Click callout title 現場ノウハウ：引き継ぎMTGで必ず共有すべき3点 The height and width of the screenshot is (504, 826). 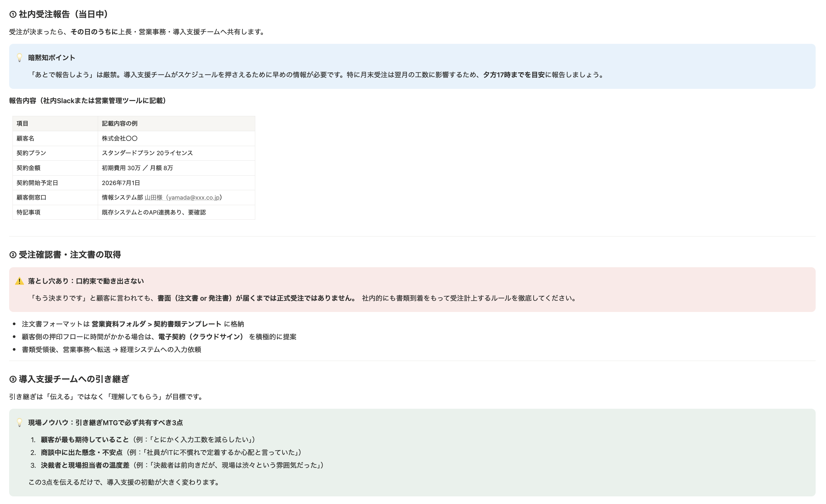[106, 423]
